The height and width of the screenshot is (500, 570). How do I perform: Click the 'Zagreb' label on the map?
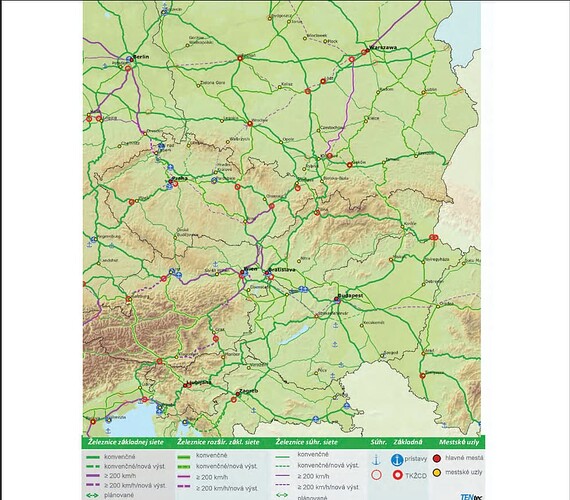pos(248,391)
